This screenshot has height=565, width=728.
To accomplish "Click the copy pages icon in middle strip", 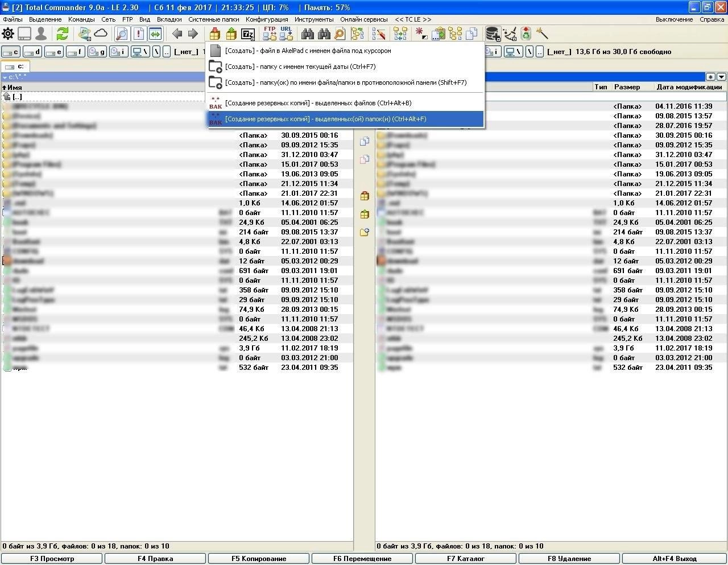I will 365,141.
